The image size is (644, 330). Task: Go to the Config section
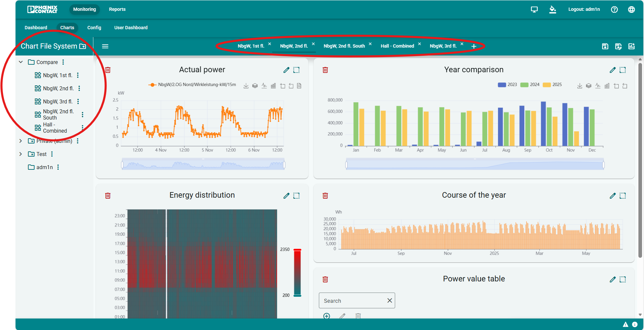(x=94, y=28)
